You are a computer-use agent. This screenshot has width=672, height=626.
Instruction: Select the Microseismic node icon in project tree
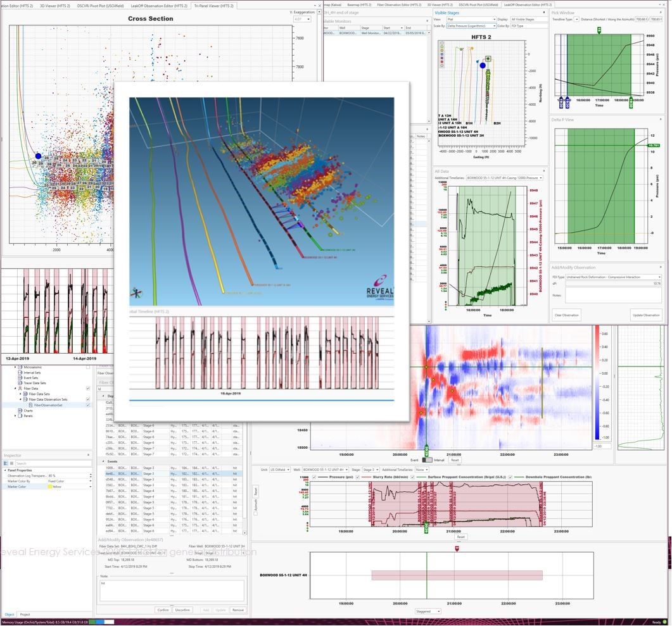tap(20, 367)
